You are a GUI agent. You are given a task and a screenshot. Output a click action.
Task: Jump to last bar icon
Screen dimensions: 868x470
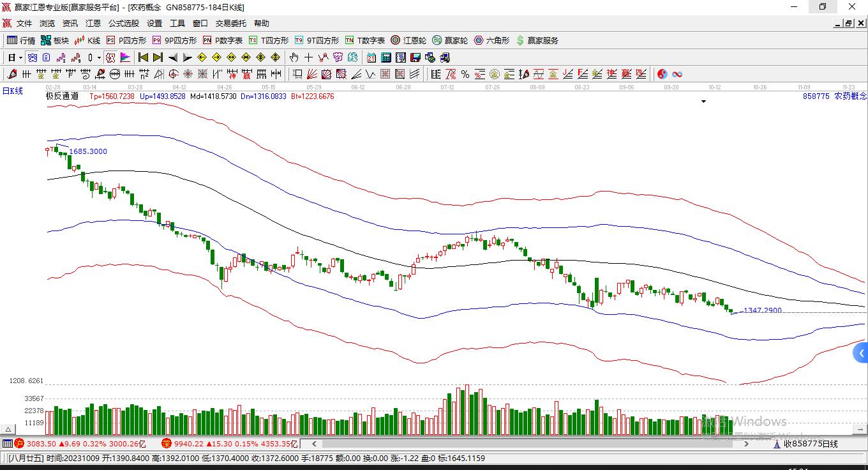pyautogui.click(x=158, y=57)
